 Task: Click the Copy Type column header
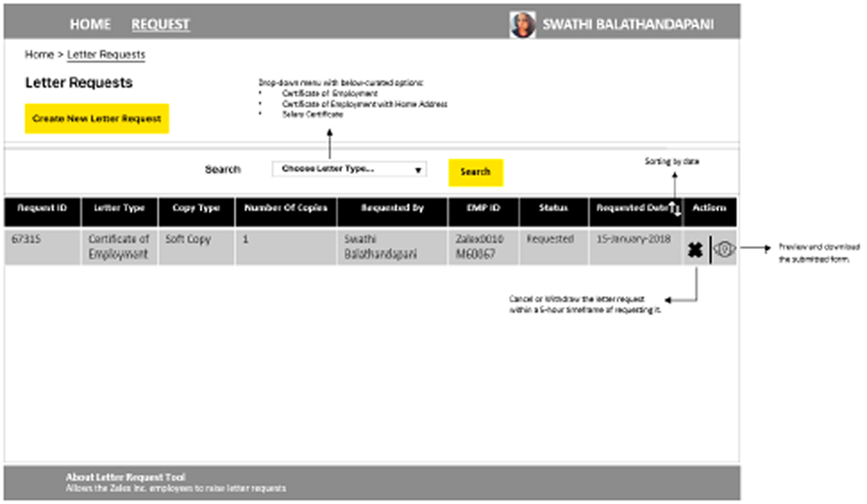pyautogui.click(x=196, y=212)
